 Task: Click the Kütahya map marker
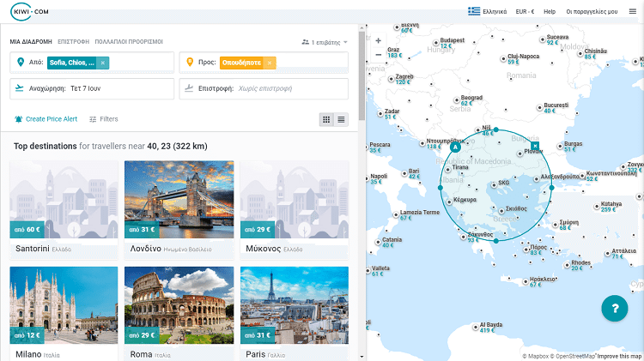click(x=597, y=207)
